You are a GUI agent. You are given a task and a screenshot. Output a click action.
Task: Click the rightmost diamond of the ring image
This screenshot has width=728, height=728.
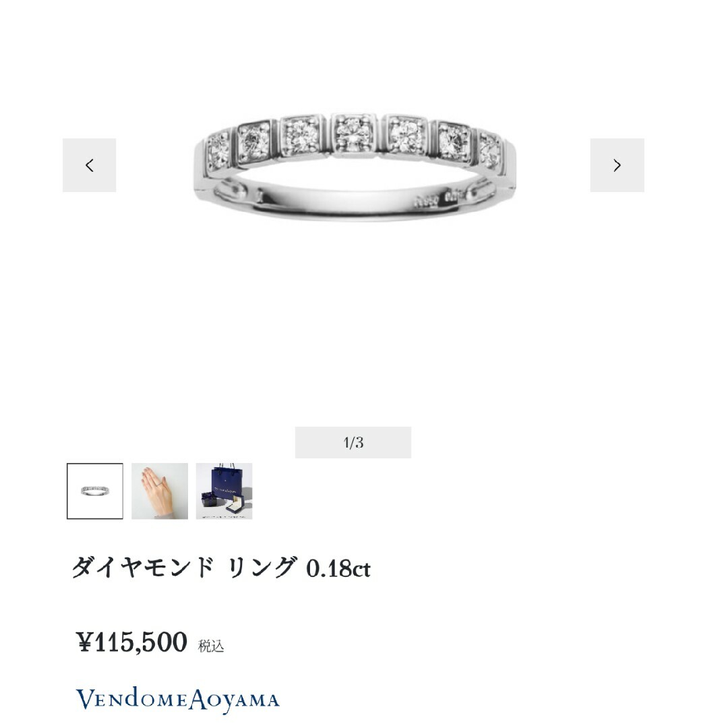tap(489, 150)
